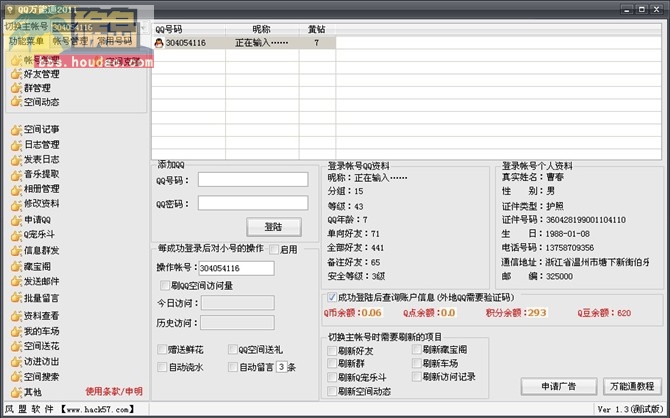Select the 发送邮件 icon
The image size is (670, 418).
point(16,282)
